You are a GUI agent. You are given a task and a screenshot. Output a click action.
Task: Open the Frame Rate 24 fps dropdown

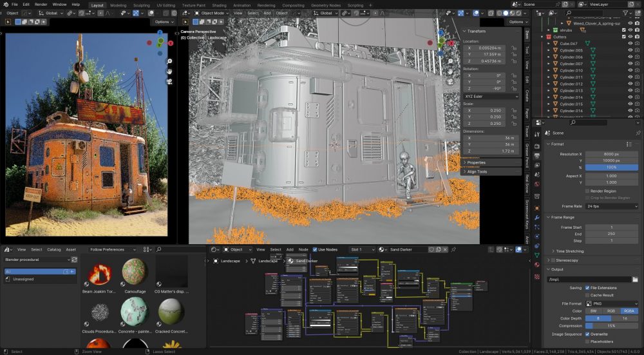click(x=612, y=206)
